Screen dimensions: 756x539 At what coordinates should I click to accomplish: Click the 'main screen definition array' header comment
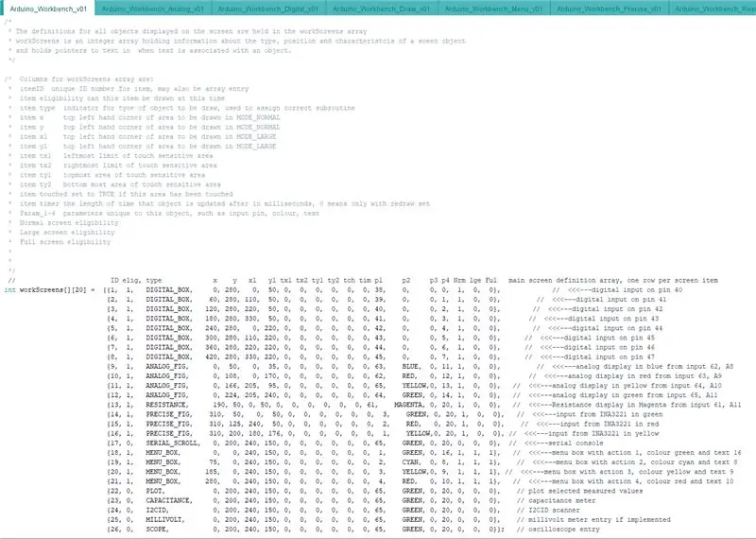pos(612,280)
